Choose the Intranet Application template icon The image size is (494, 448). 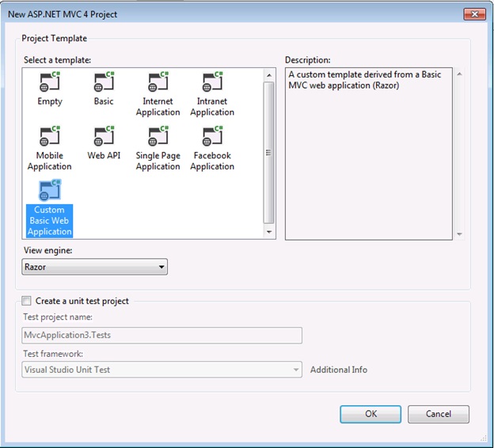pos(212,82)
